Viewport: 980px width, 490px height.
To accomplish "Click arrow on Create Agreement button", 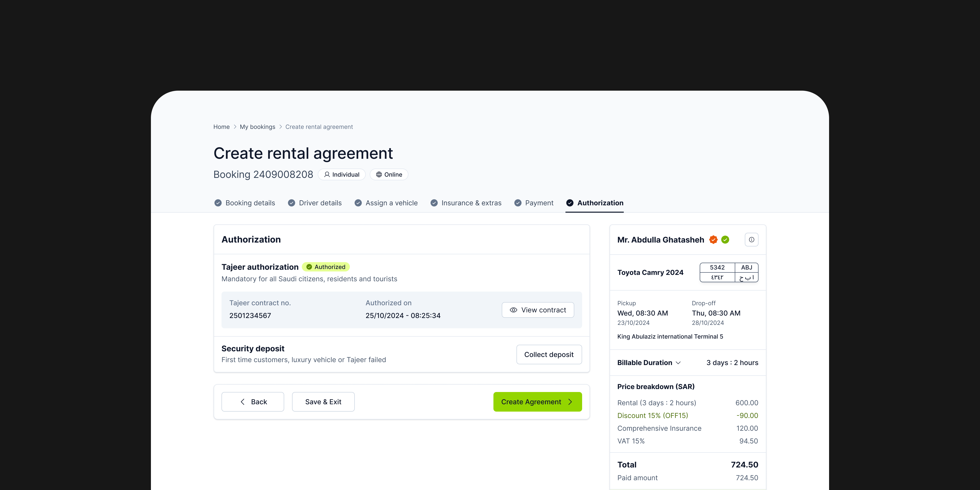I will [x=570, y=402].
